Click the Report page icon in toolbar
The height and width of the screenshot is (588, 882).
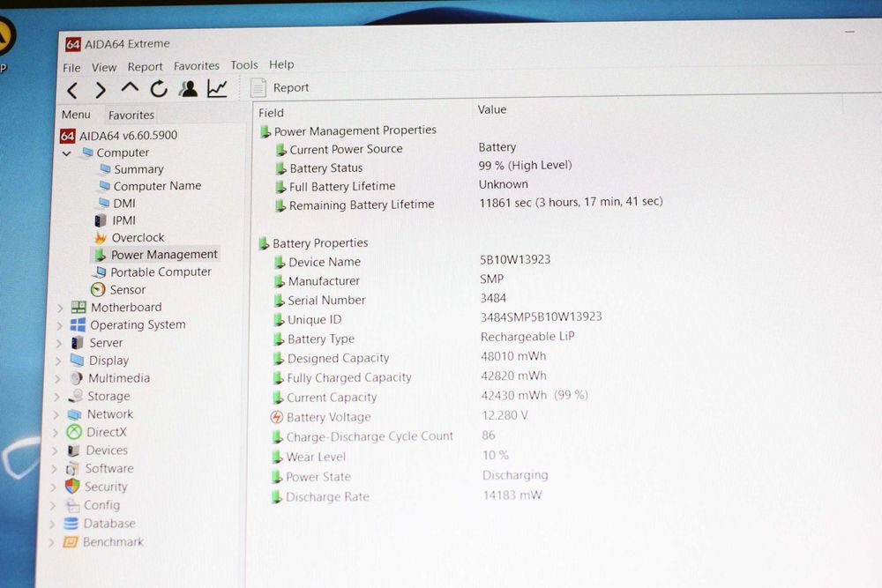[258, 87]
